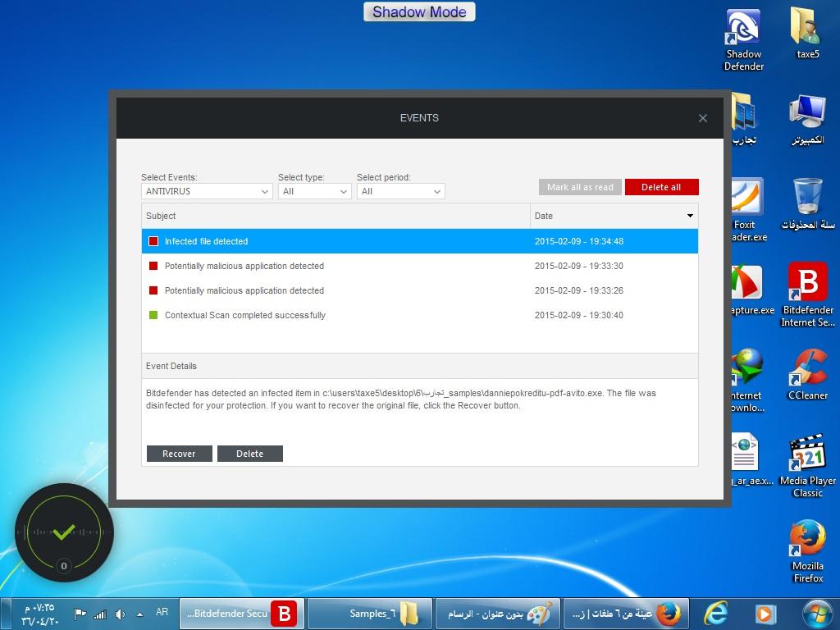
Task: Click the red status square of the infected file event
Action: pyautogui.click(x=153, y=241)
